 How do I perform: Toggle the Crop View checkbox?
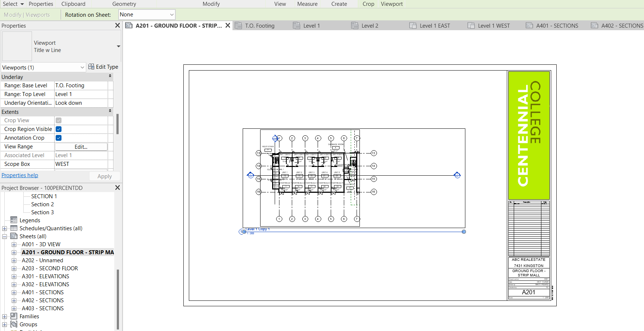click(59, 120)
